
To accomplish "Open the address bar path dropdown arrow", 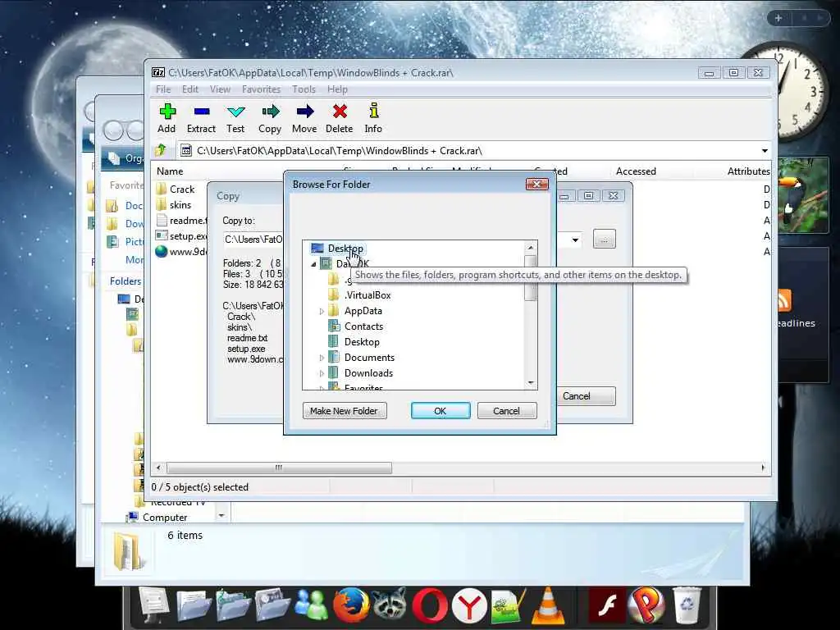I will [x=765, y=151].
